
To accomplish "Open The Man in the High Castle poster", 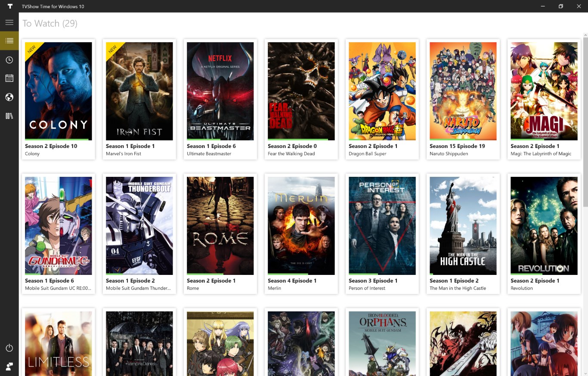I will coord(463,226).
